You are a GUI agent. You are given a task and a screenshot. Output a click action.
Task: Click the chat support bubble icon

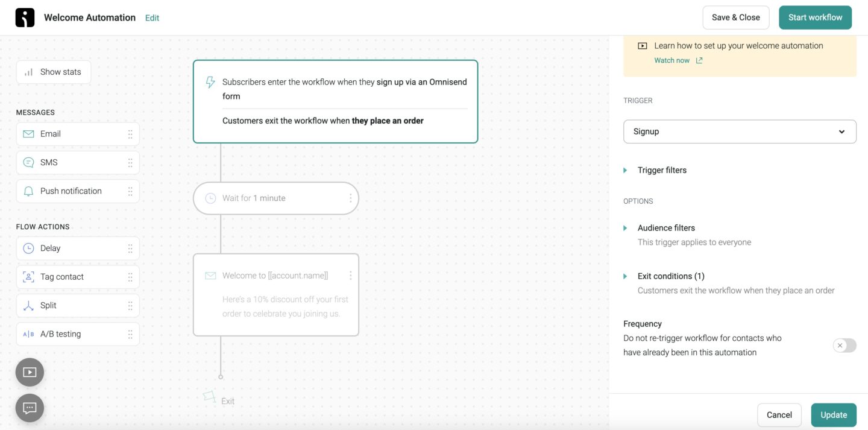click(29, 408)
